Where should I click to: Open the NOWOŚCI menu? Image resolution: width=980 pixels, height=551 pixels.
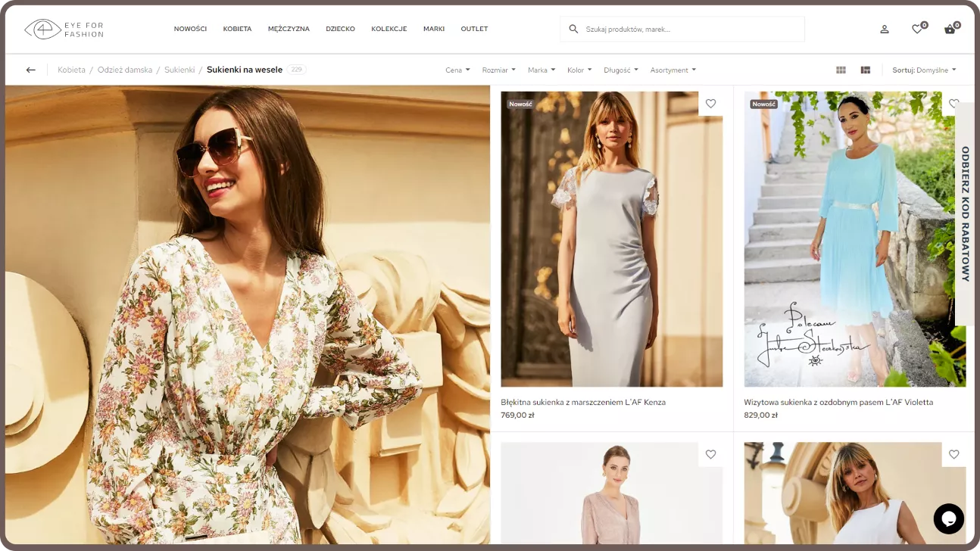[190, 29]
